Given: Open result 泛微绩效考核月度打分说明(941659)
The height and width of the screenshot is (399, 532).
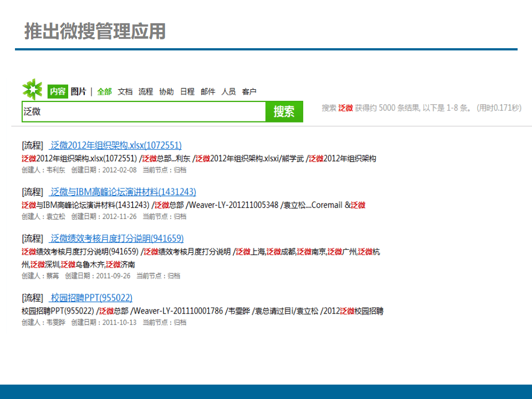Looking at the screenshot, I should point(117,238).
